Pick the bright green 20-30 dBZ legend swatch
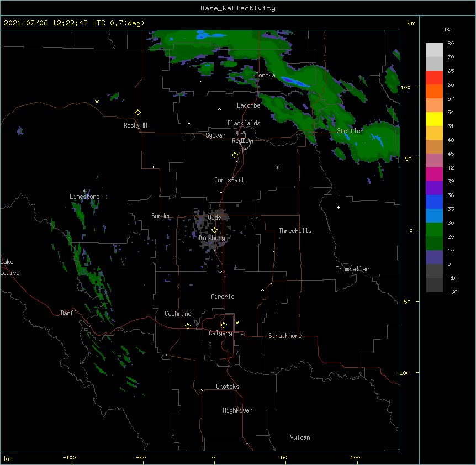This screenshot has width=476, height=465. click(x=434, y=230)
